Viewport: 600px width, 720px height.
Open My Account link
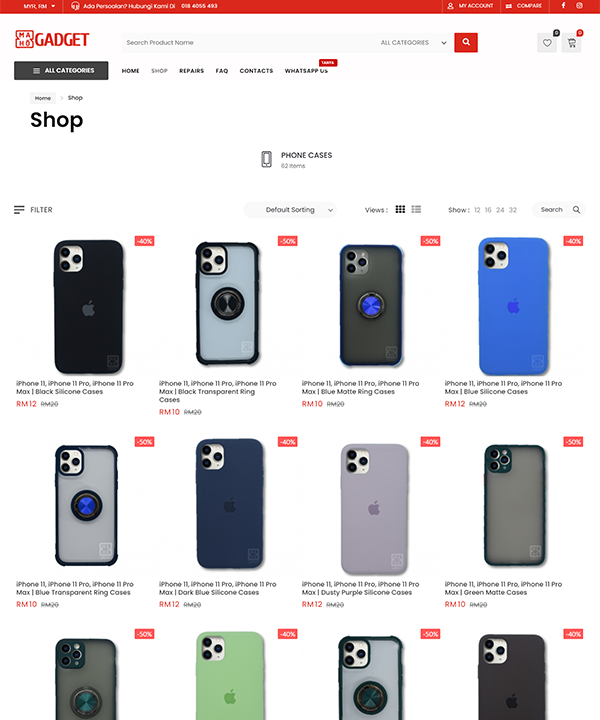[x=471, y=6]
